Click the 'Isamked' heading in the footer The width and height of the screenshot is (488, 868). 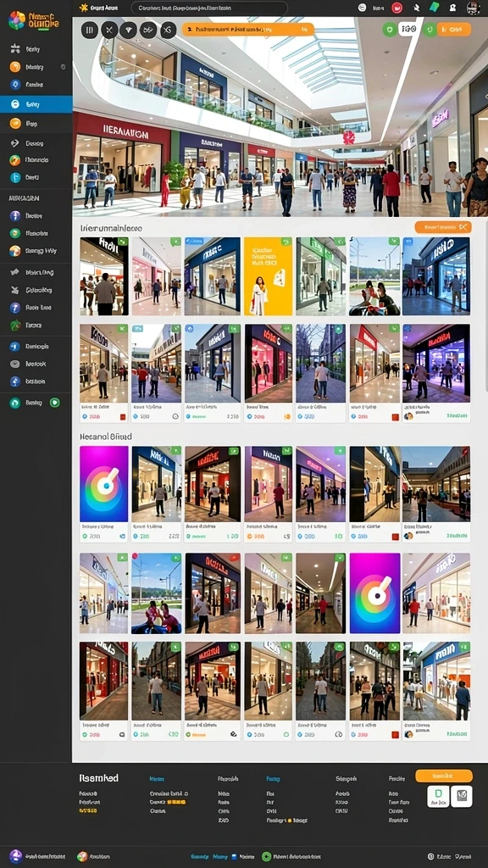(x=98, y=778)
